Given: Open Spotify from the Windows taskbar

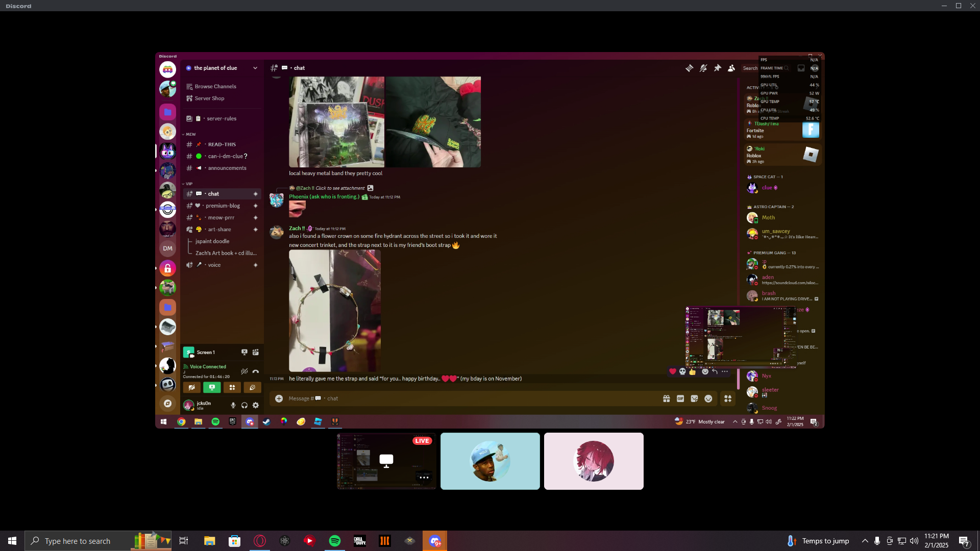Looking at the screenshot, I should point(335,541).
